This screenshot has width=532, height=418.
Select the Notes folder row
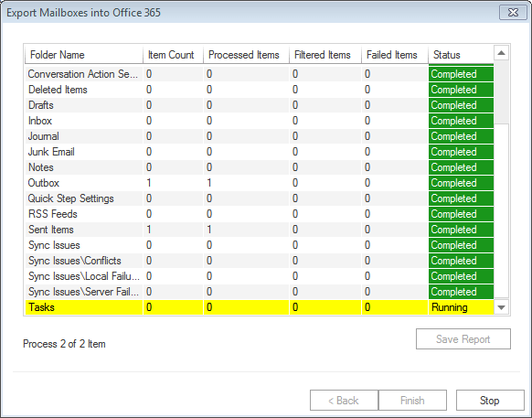[260, 167]
